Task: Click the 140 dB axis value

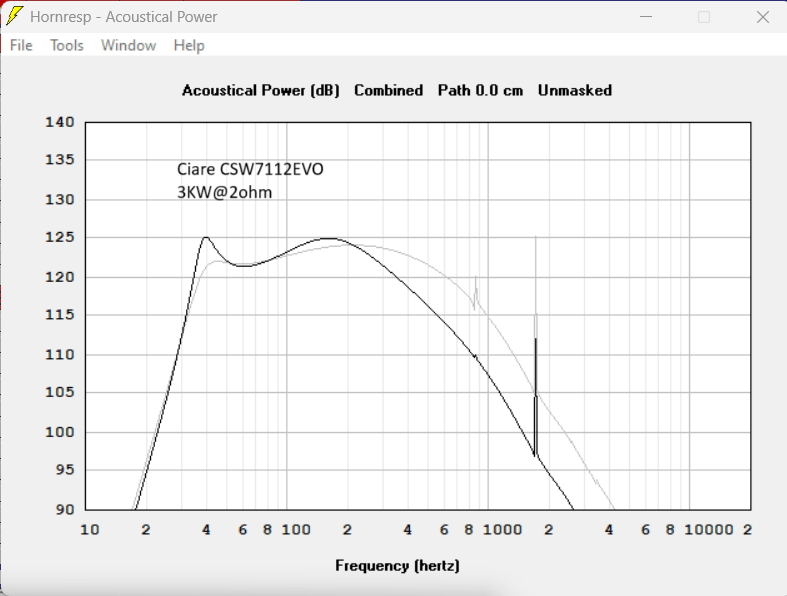Action: click(x=60, y=122)
